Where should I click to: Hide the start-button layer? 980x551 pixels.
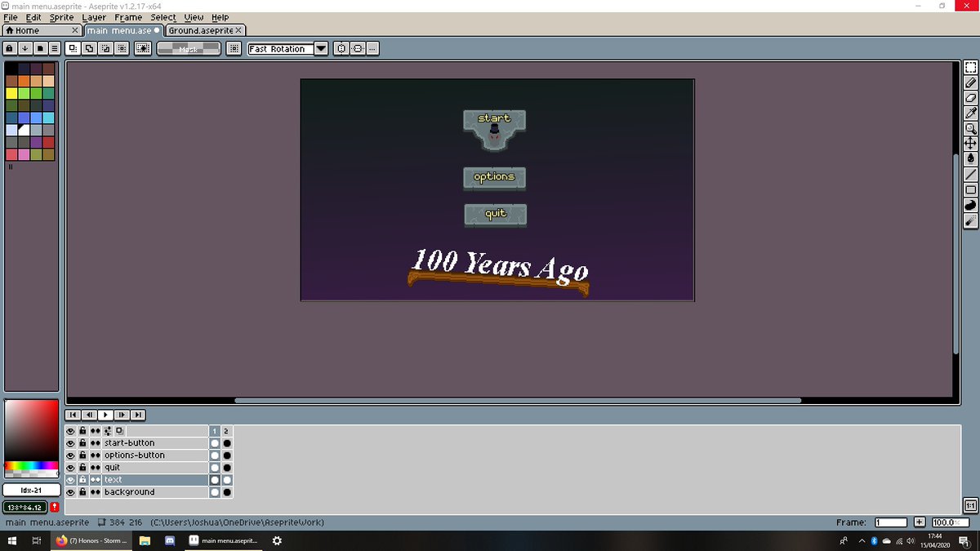point(70,443)
